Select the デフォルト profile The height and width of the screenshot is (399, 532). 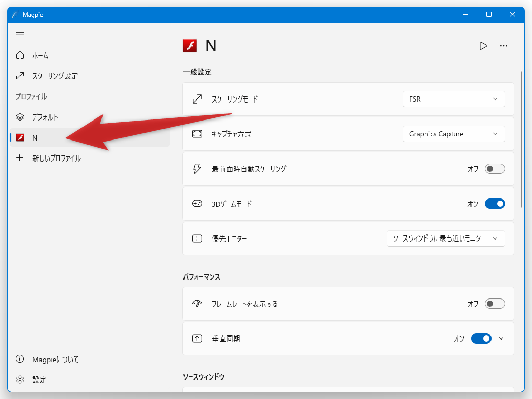(x=90, y=117)
